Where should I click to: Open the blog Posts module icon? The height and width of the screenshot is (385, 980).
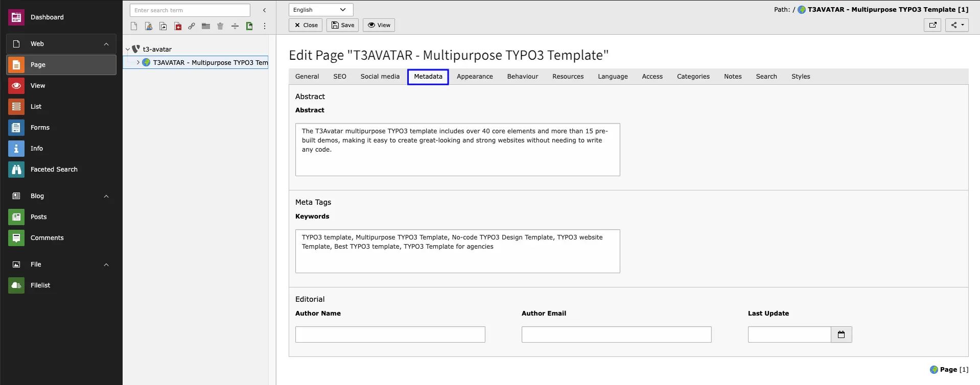[x=16, y=217]
